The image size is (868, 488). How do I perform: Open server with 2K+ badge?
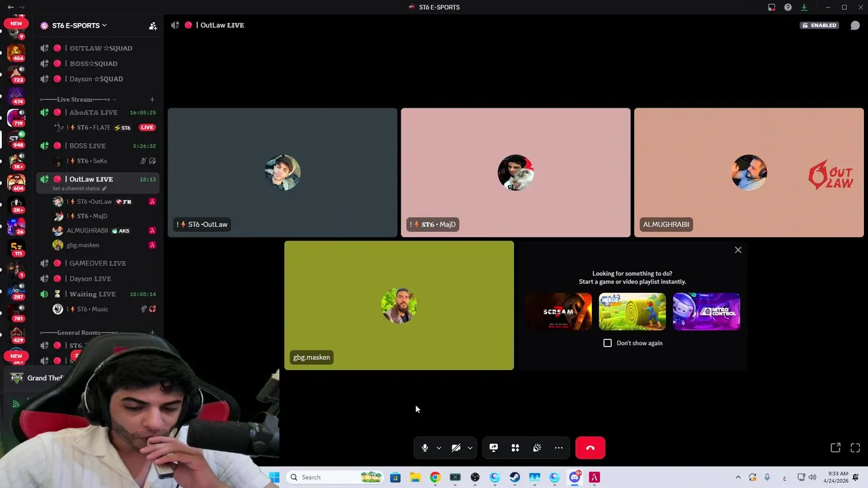click(x=16, y=204)
